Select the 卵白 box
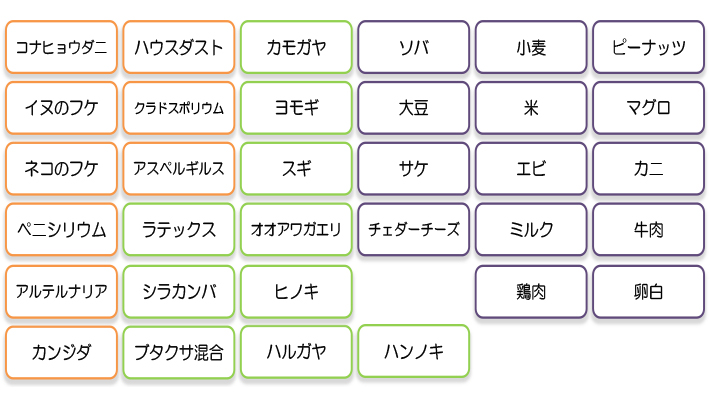Screen dimensions: 710x413 648,292
